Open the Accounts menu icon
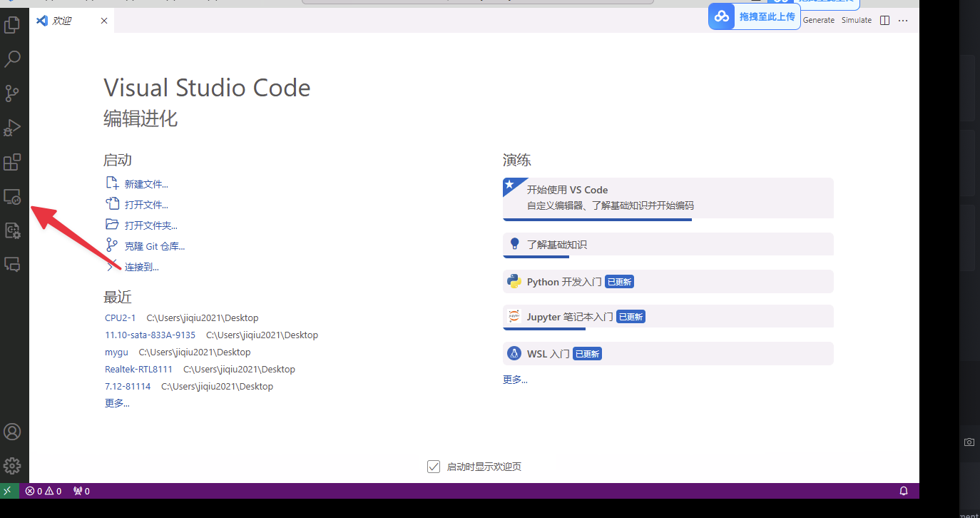The image size is (980, 518). (x=12, y=432)
